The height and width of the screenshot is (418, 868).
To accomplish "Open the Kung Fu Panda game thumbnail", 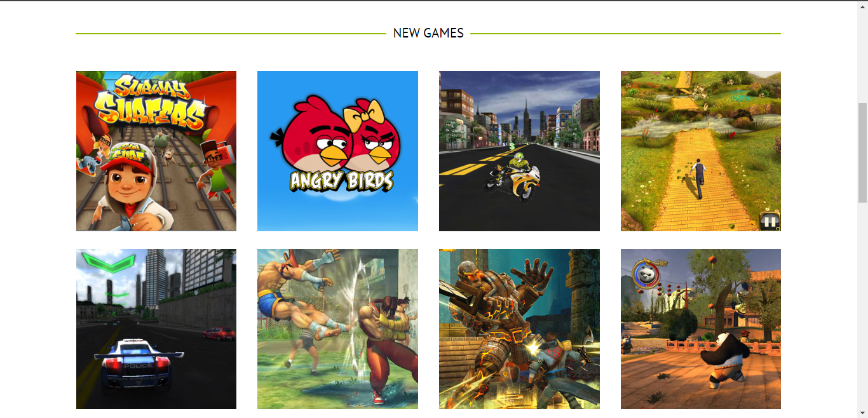I will (701, 329).
